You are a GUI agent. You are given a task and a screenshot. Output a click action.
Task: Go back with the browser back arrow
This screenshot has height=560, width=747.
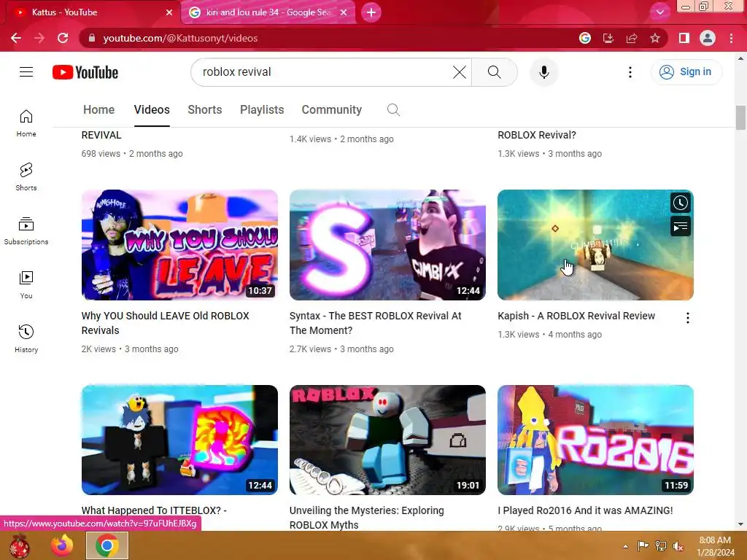(x=16, y=38)
